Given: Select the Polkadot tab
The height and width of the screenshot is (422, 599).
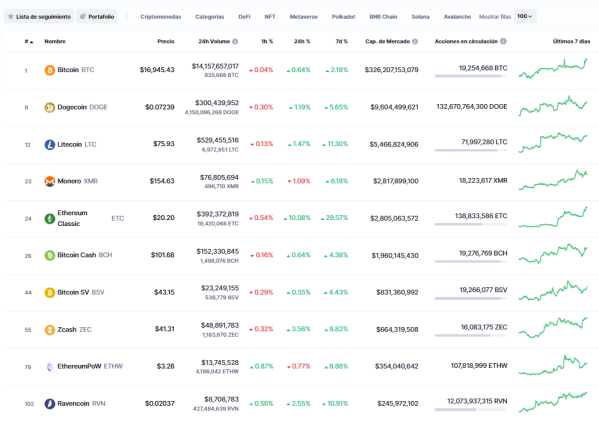Looking at the screenshot, I should point(343,17).
